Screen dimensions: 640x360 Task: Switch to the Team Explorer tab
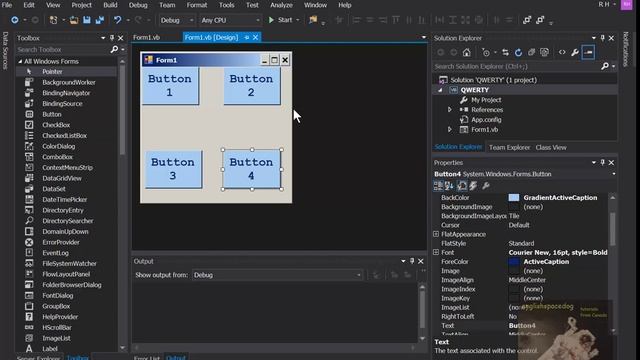pos(509,147)
